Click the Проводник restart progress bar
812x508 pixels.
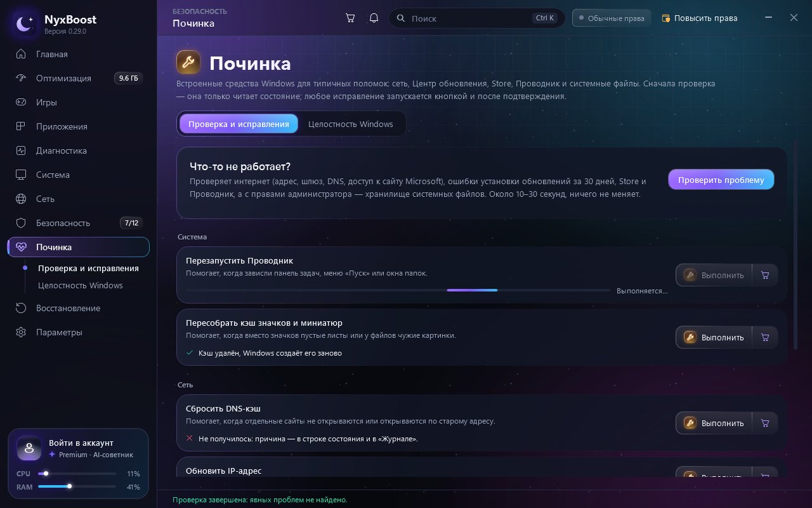coord(398,290)
